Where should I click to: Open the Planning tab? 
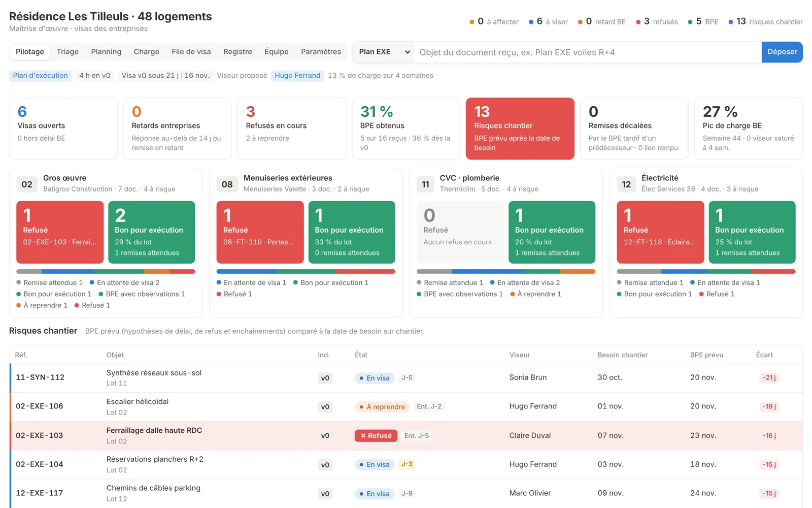106,52
